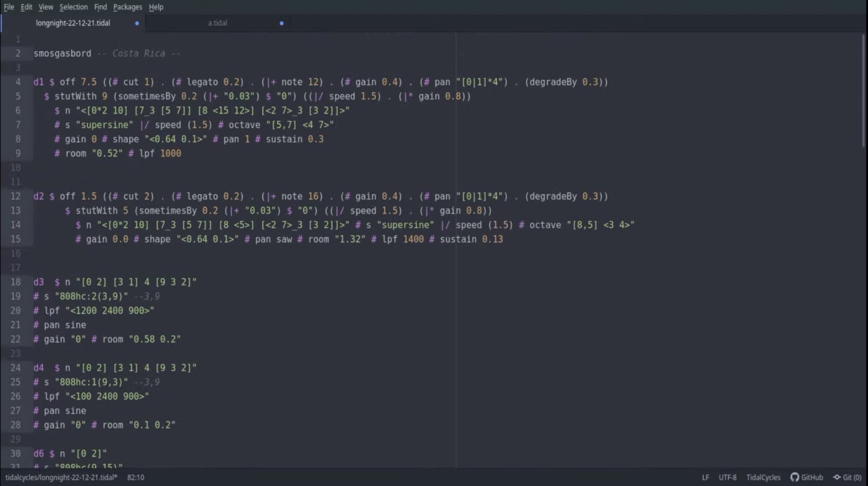Open the Edit menu
The width and height of the screenshot is (868, 486).
pos(26,7)
